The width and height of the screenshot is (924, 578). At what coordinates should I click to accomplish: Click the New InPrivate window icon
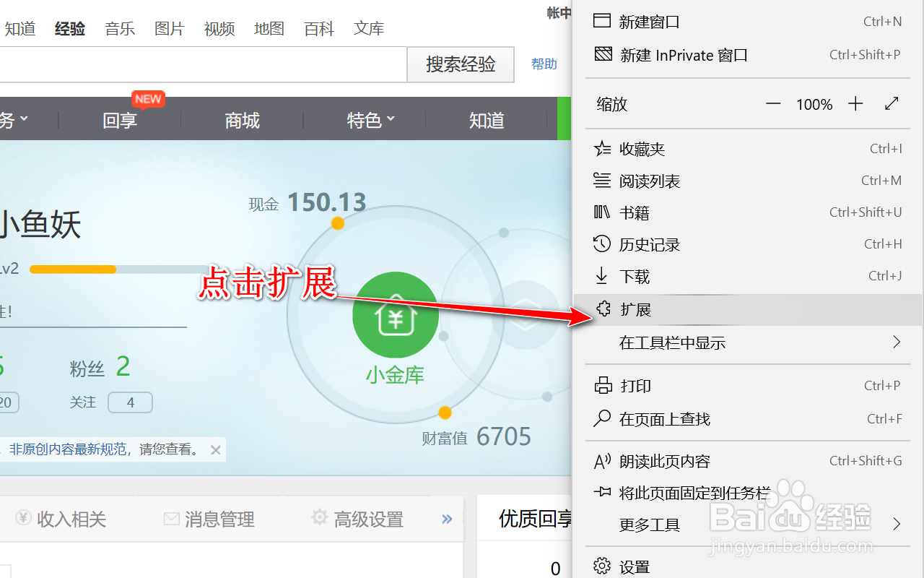602,54
